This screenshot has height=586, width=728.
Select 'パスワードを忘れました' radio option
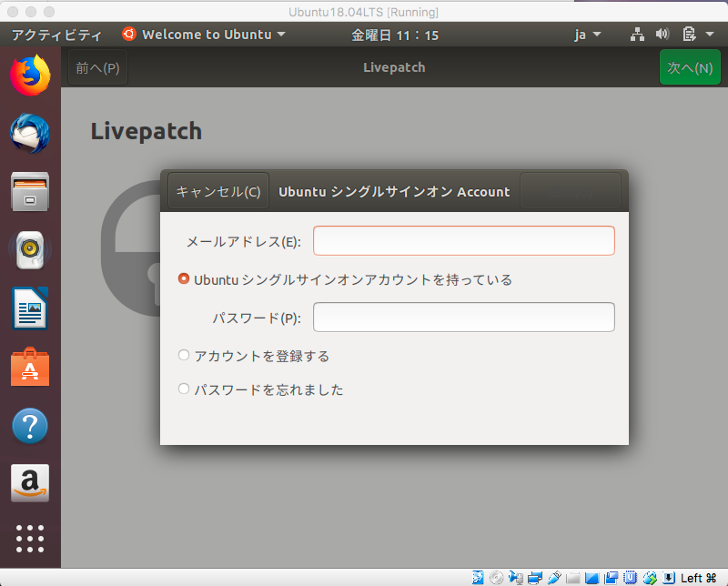tap(184, 389)
